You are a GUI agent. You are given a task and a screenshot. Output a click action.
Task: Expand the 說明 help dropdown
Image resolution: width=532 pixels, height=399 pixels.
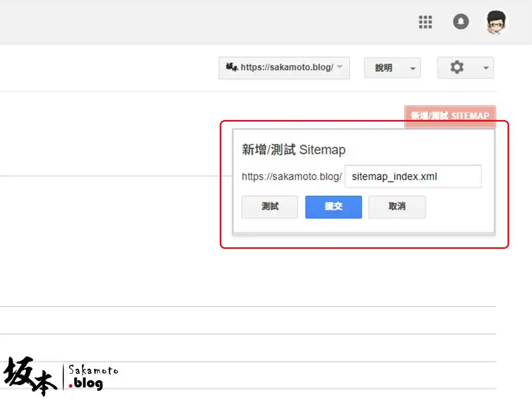tap(414, 68)
